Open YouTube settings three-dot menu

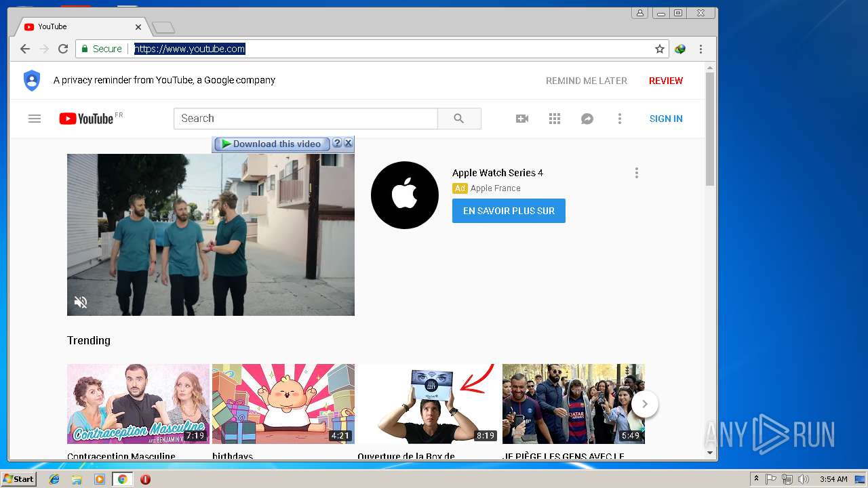620,119
